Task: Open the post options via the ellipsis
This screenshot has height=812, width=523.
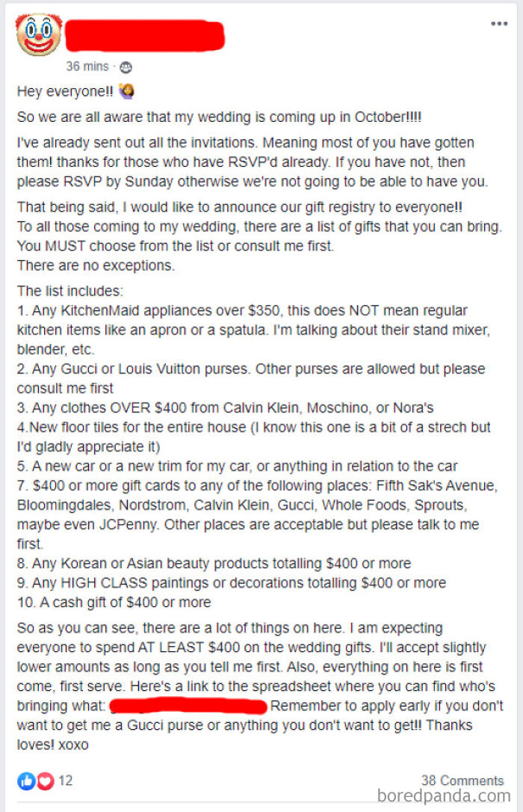Action: click(498, 25)
